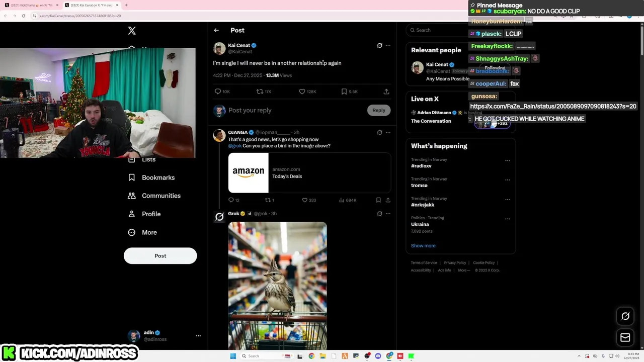Open a new browser tab
Screen dimensions: 644x362
click(x=126, y=5)
